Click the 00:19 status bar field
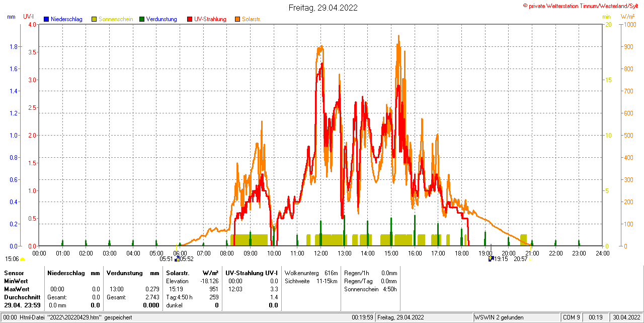The width and height of the screenshot is (644, 323). point(596,317)
